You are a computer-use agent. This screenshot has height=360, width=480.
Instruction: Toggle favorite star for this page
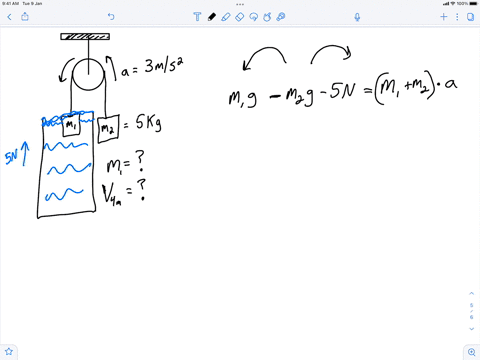[9, 351]
